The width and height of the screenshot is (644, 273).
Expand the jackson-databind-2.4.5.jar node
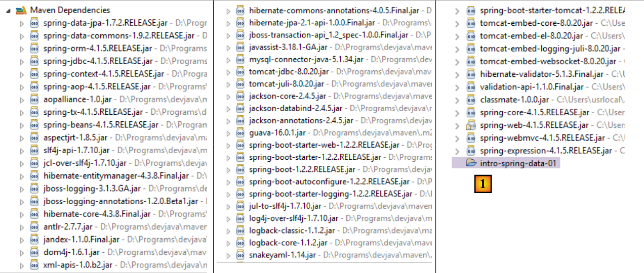[x=227, y=108]
